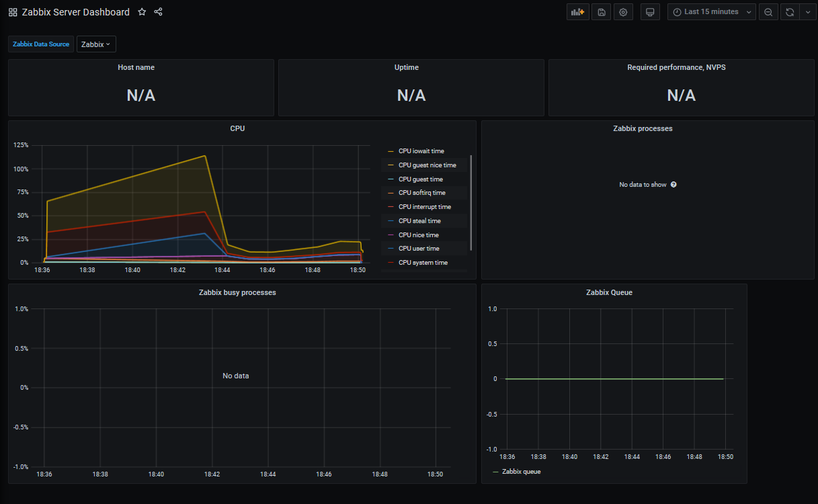Click the Uptime N/A value
Screen dimensions: 818x504
pos(411,95)
